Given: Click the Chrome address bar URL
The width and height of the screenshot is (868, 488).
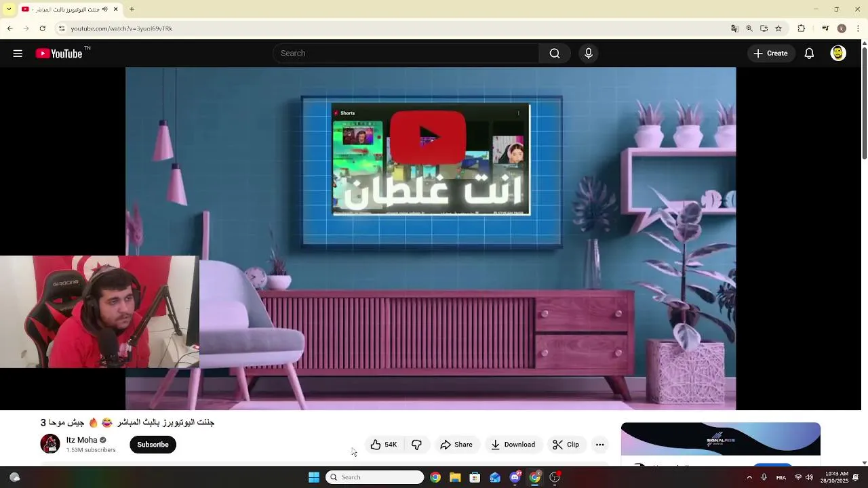Looking at the screenshot, I should pos(121,28).
